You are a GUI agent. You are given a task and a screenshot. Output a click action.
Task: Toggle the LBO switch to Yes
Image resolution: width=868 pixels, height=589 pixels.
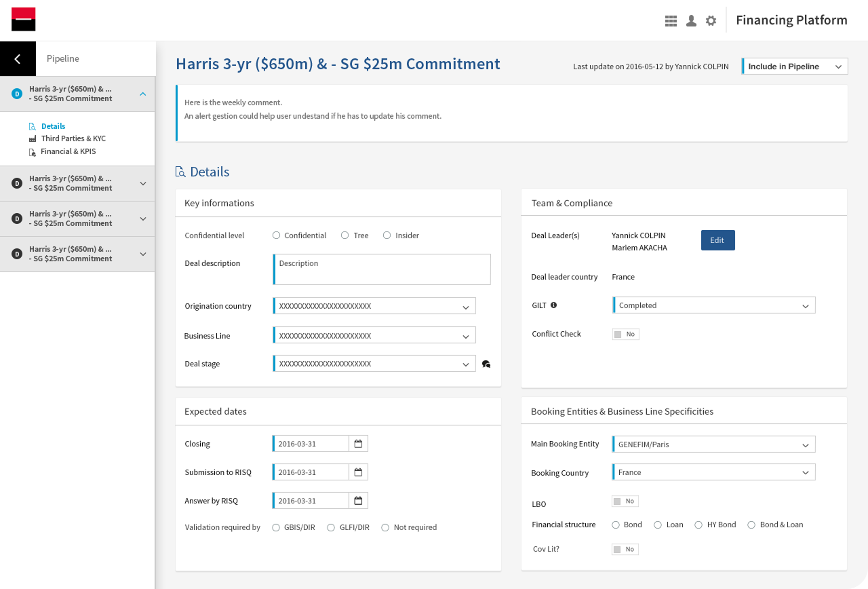625,501
